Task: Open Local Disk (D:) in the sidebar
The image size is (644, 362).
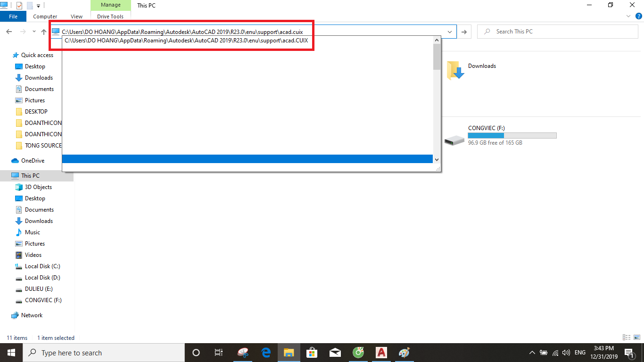Action: click(x=42, y=278)
